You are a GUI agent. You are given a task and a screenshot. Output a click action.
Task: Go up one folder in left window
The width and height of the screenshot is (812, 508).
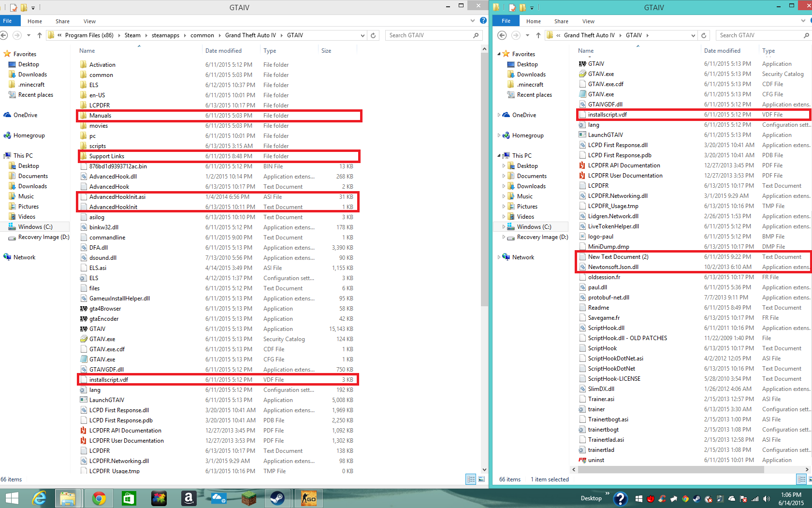pyautogui.click(x=40, y=35)
